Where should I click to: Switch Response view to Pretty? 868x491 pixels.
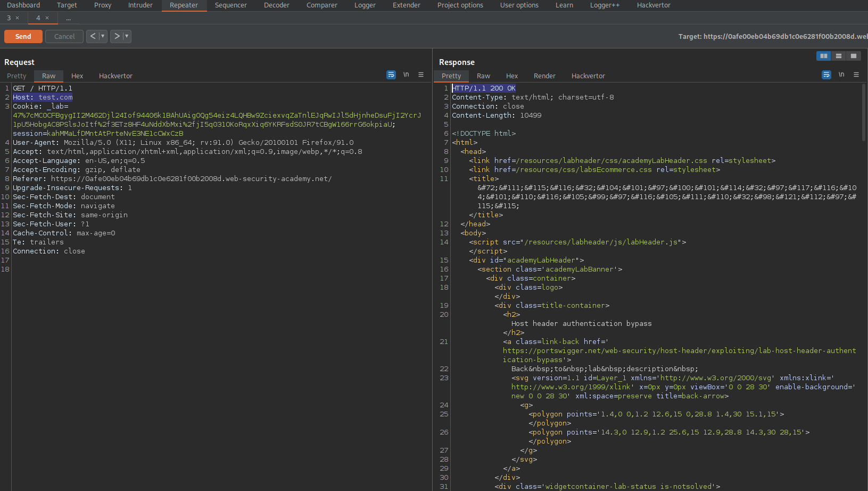pyautogui.click(x=451, y=76)
